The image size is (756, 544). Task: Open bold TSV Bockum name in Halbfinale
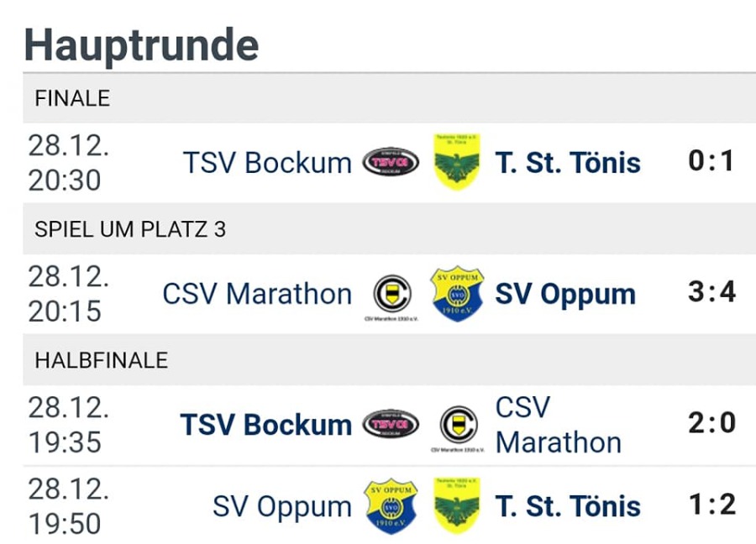pos(265,425)
